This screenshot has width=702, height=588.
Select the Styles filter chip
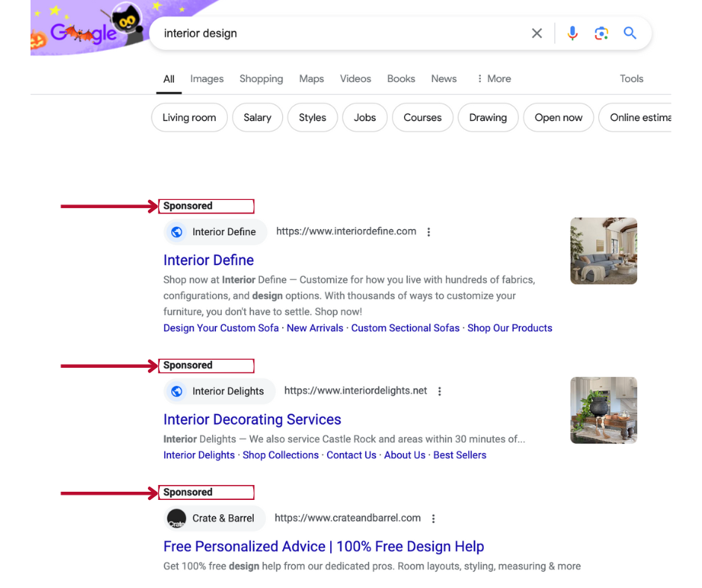point(312,118)
